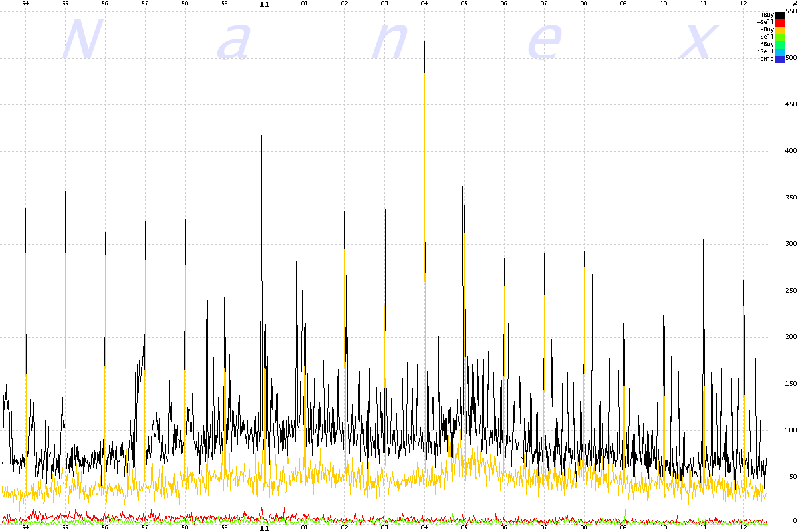
Task: Select minute 02 on the bottom time axis
Action: click(x=344, y=528)
